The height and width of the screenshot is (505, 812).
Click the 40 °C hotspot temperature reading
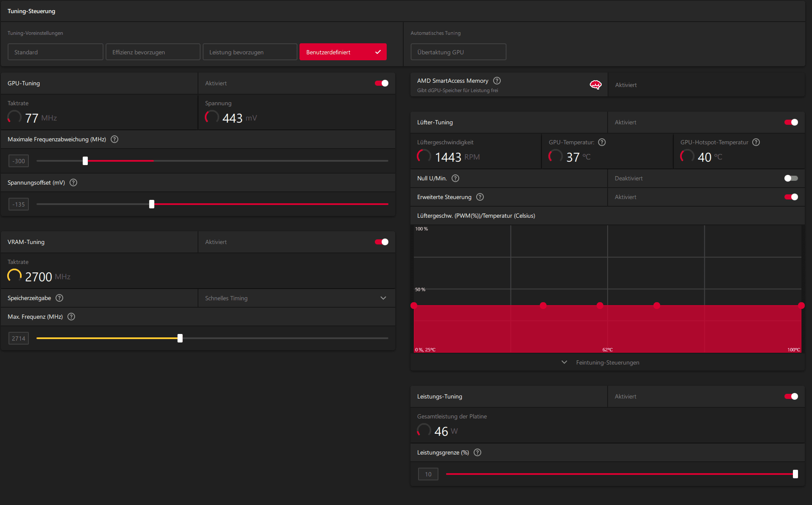(710, 157)
